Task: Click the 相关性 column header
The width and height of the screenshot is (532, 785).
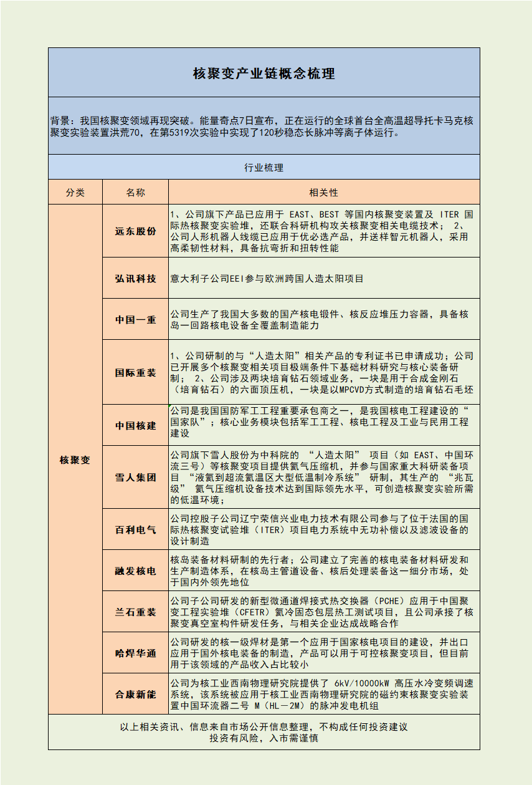Action: (x=324, y=193)
